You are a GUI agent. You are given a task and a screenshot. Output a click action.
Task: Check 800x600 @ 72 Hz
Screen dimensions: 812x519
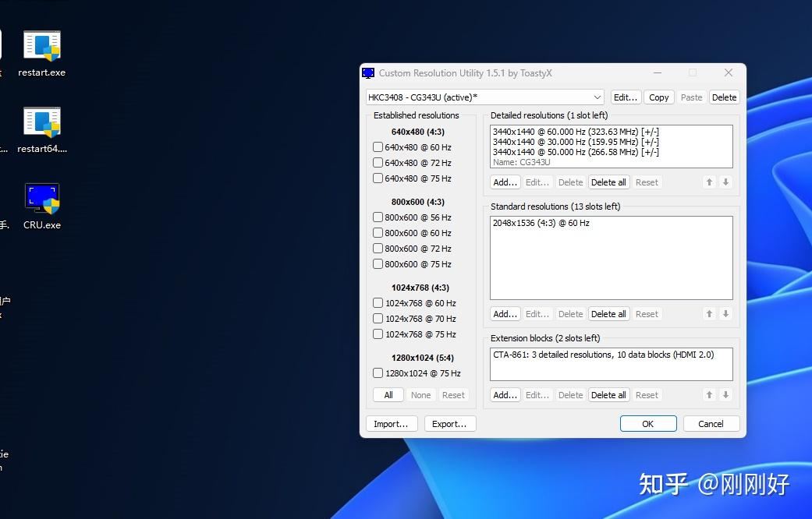378,249
